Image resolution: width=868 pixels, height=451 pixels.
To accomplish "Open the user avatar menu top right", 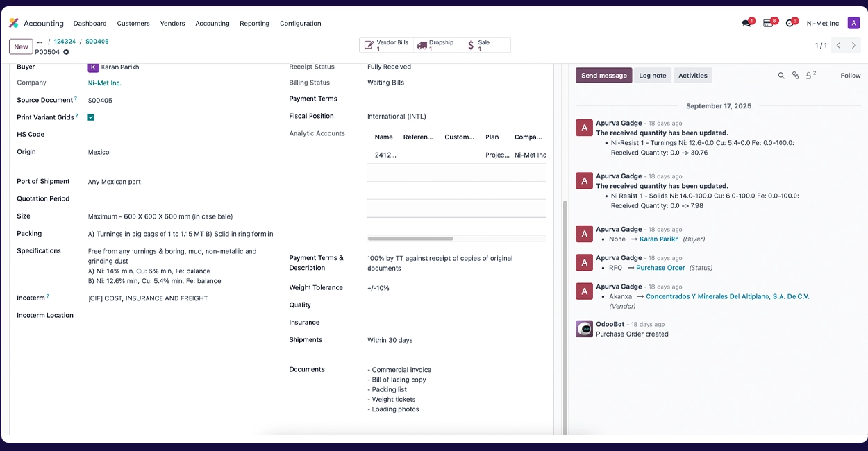I will 853,23.
